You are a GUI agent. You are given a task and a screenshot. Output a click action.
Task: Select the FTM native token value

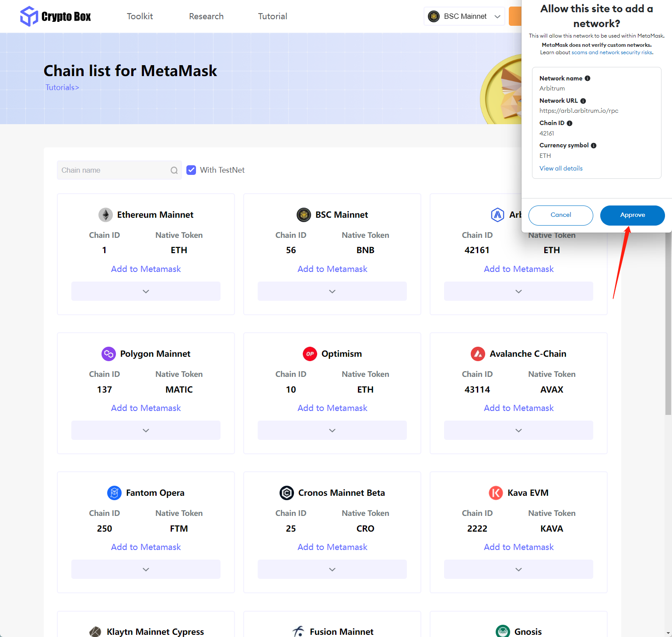click(x=179, y=529)
